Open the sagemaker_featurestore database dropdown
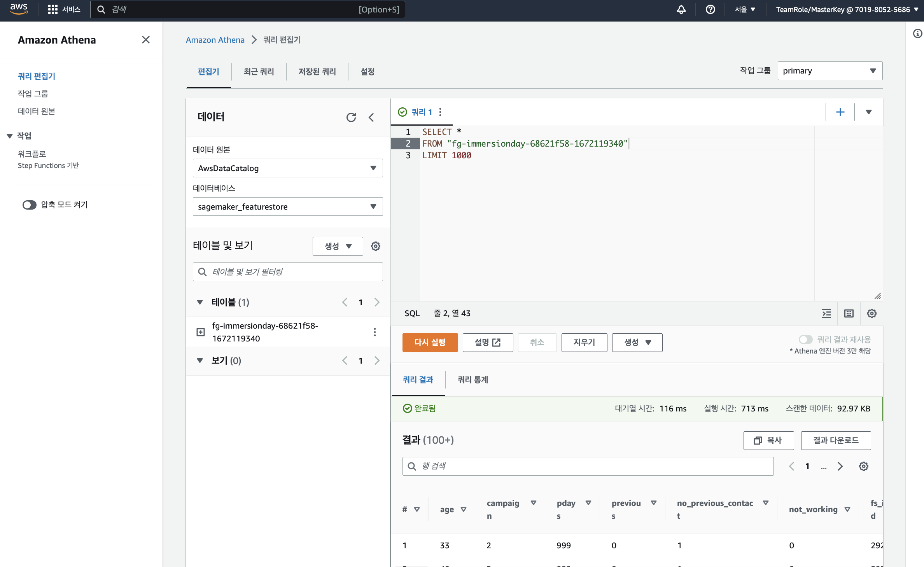 click(x=287, y=206)
